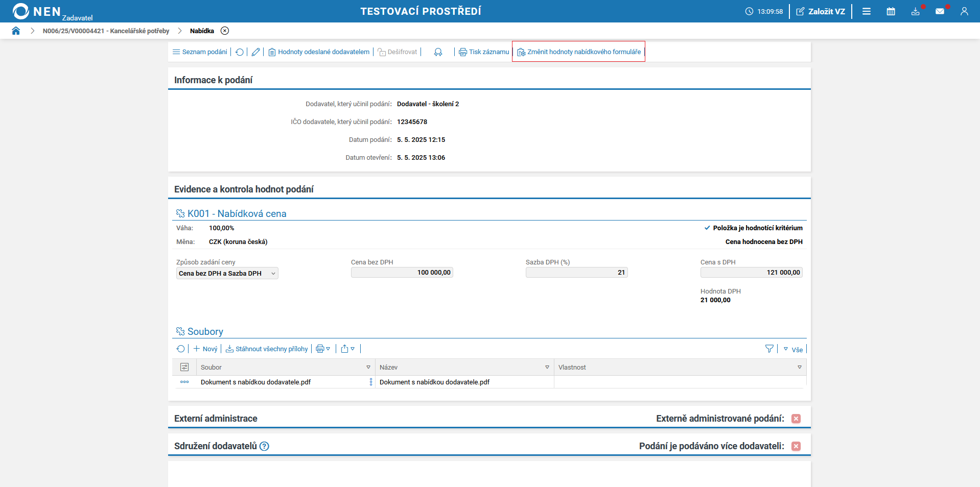980x487 pixels.
Task: Open Způsob zadání ceny dropdown
Action: click(x=227, y=274)
